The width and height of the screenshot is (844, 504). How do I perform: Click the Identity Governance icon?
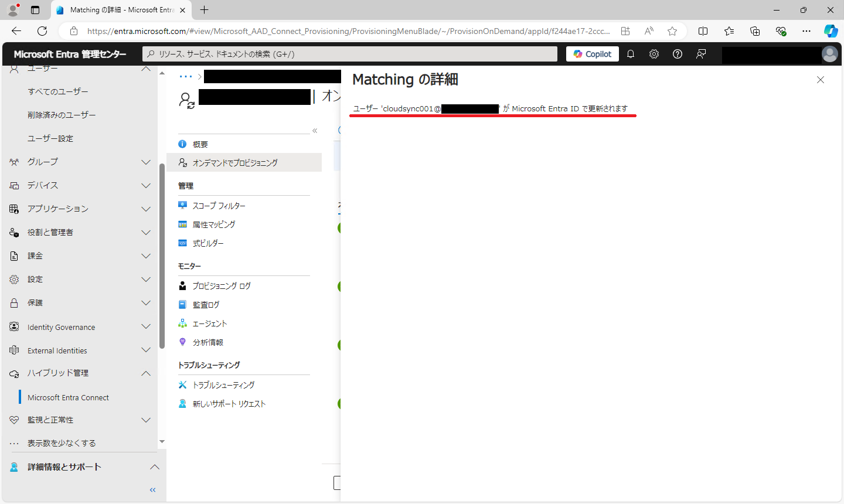pyautogui.click(x=14, y=326)
